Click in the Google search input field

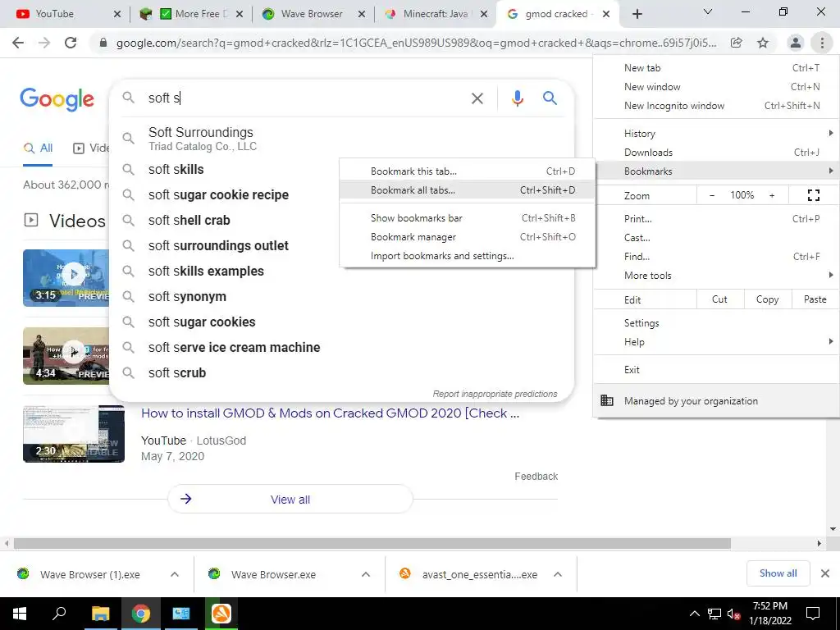coord(305,98)
